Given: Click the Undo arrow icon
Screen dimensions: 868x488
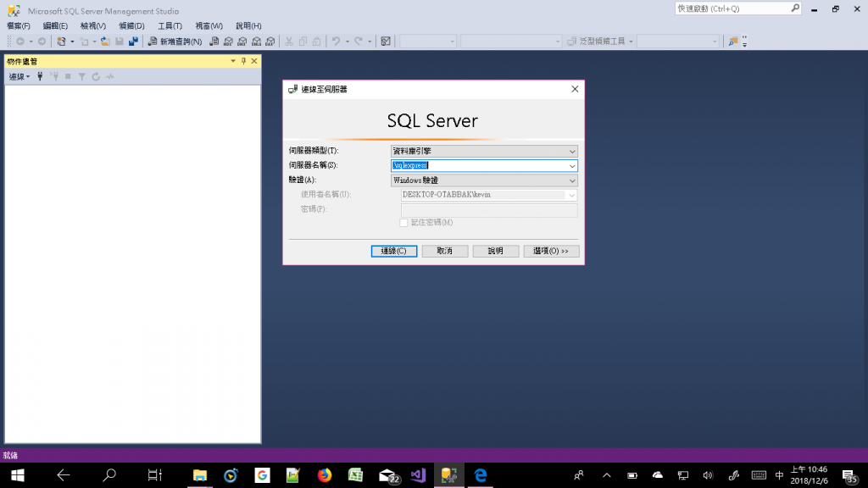Looking at the screenshot, I should [336, 42].
